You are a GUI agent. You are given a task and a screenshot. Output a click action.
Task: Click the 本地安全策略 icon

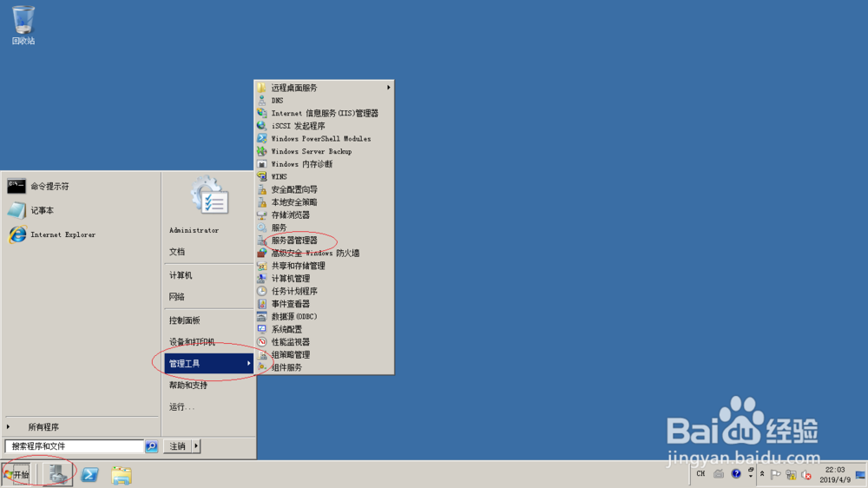(x=262, y=202)
